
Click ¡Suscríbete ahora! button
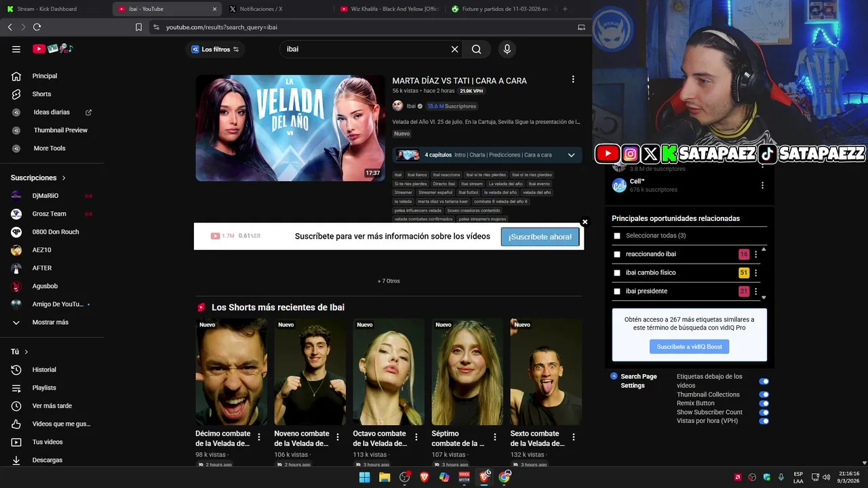click(540, 237)
